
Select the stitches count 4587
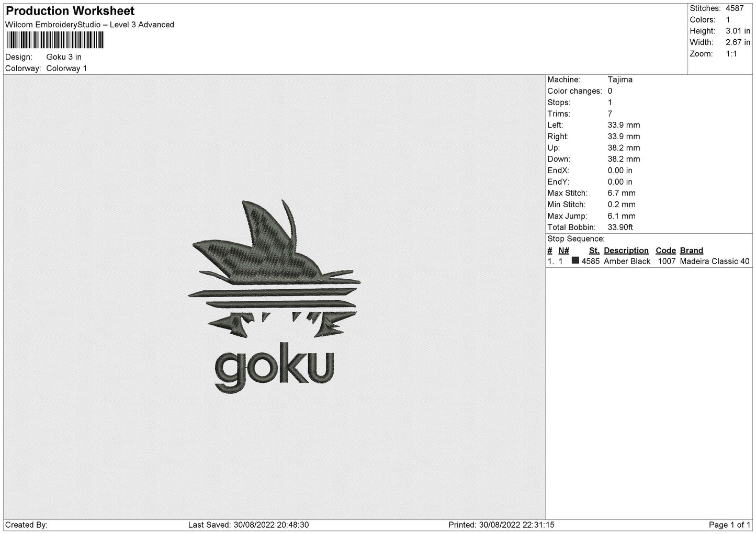tap(735, 8)
